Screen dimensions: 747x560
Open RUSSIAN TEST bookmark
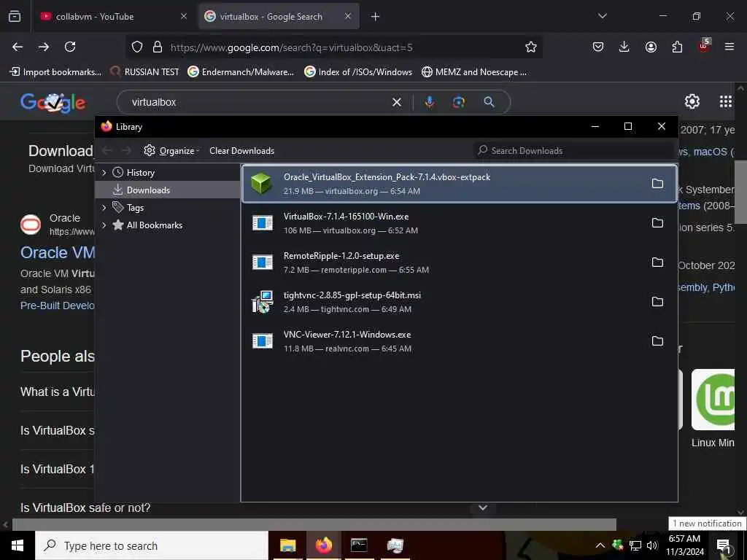coord(145,72)
